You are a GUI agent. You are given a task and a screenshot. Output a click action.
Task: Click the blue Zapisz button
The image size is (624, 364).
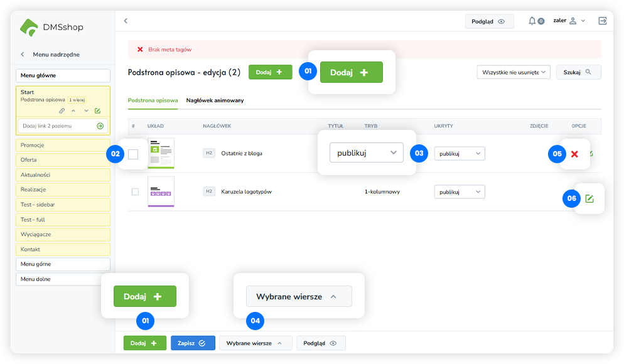tap(193, 343)
